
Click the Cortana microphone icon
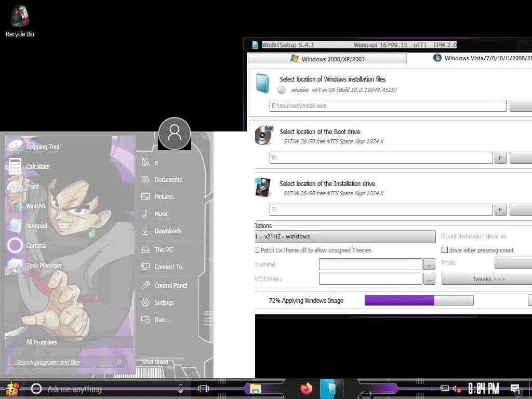(x=180, y=389)
